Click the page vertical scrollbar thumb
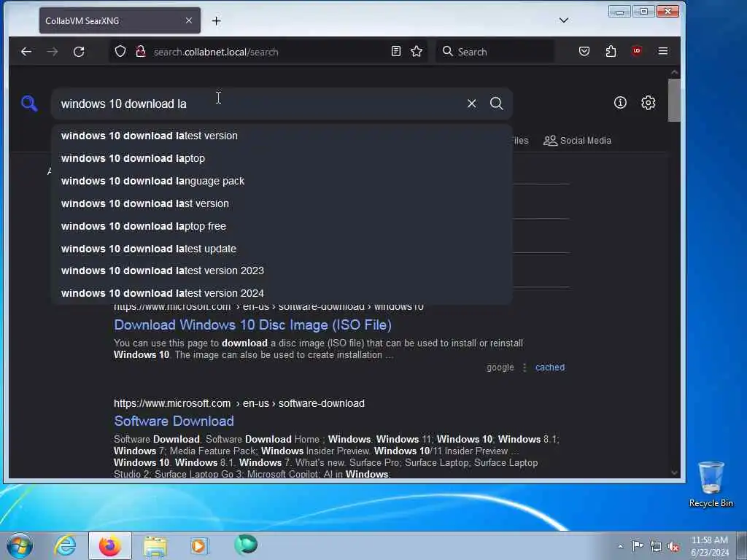This screenshot has height=560, width=747. (x=674, y=100)
